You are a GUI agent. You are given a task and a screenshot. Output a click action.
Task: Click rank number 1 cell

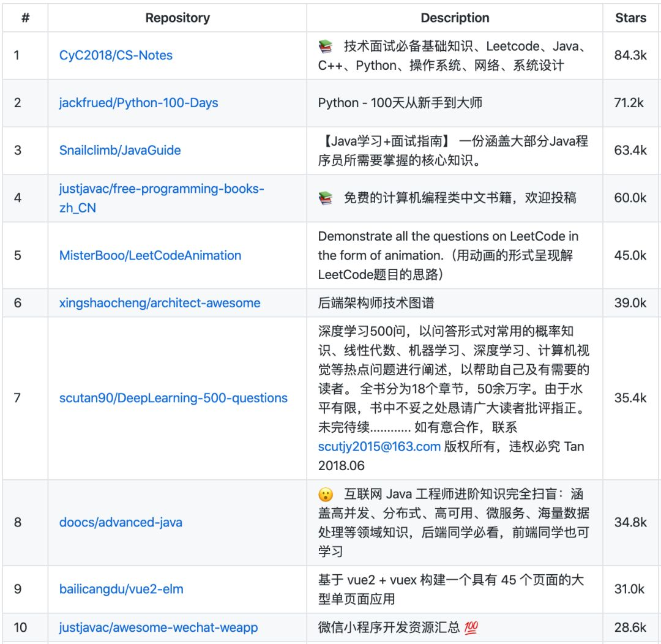25,55
